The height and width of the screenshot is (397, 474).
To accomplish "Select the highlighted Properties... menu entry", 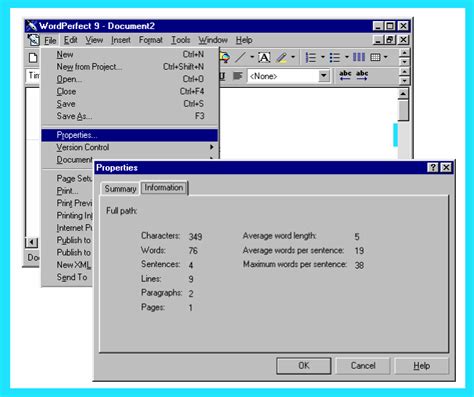I will coord(130,135).
